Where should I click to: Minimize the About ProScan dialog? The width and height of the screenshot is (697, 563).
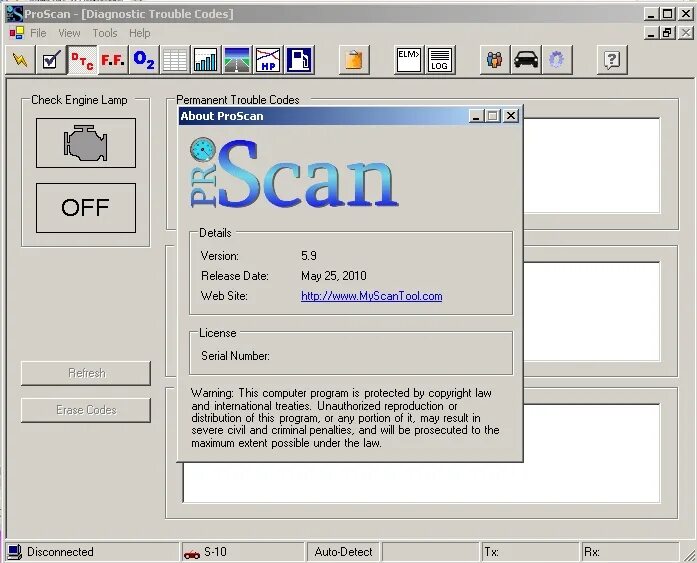coord(476,116)
